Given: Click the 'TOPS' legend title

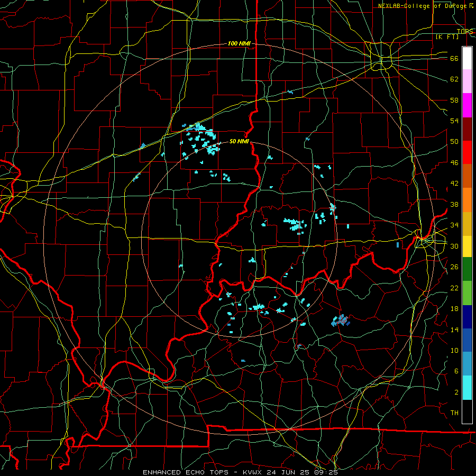Looking at the screenshot, I should coord(465,32).
